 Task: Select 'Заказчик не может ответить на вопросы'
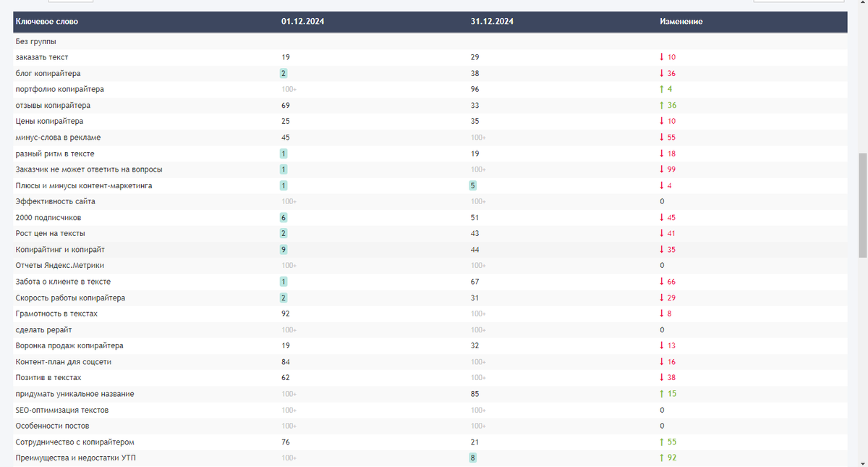tap(88, 169)
